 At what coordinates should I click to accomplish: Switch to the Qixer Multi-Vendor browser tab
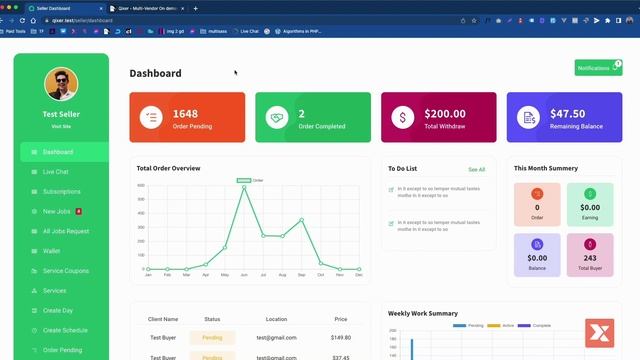pos(147,8)
